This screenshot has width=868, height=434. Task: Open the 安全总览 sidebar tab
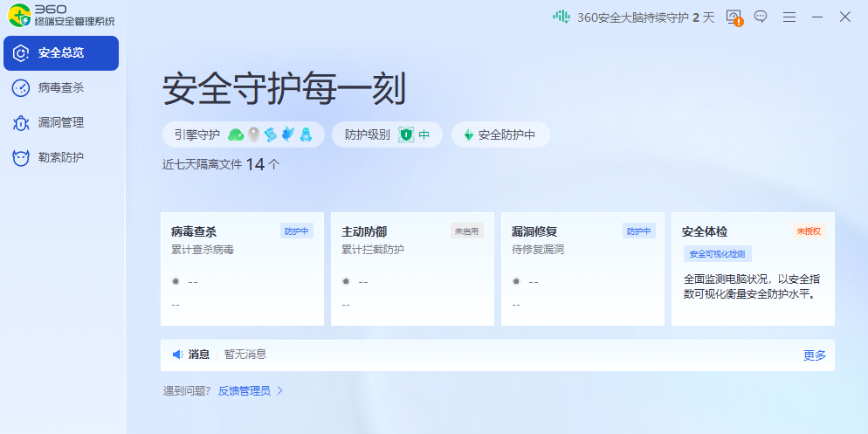coord(61,53)
